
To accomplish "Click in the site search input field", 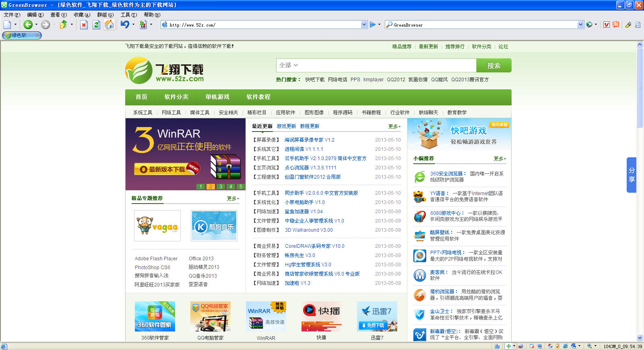I will 388,66.
